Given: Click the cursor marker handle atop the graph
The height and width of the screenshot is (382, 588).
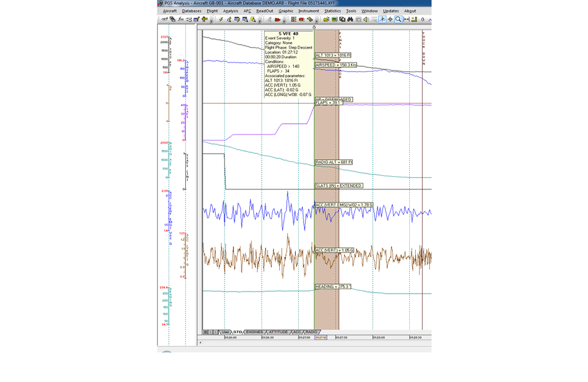Looking at the screenshot, I should (314, 27).
